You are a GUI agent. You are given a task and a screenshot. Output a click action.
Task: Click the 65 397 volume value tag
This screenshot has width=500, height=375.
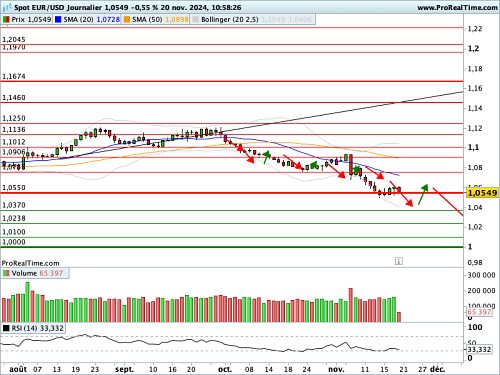(479, 312)
